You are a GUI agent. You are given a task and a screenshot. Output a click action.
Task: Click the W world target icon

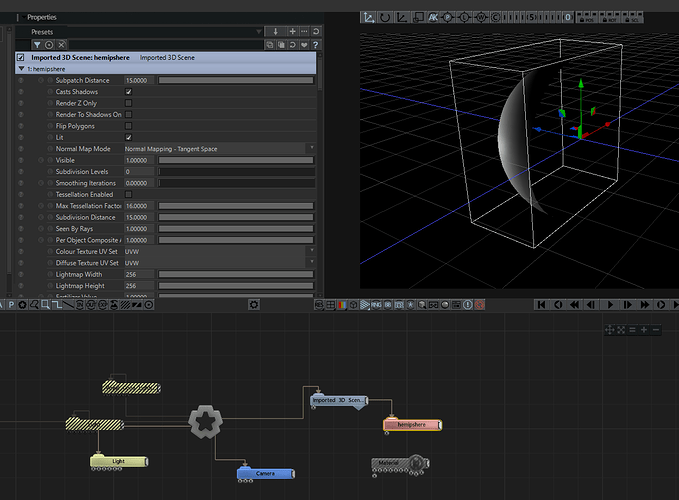[481, 18]
